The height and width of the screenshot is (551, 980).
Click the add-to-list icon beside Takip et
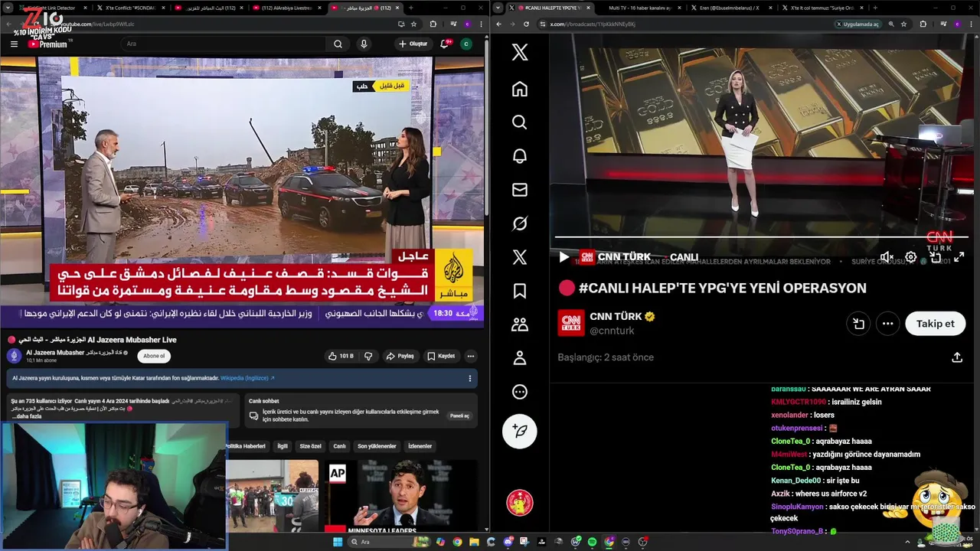(x=858, y=324)
